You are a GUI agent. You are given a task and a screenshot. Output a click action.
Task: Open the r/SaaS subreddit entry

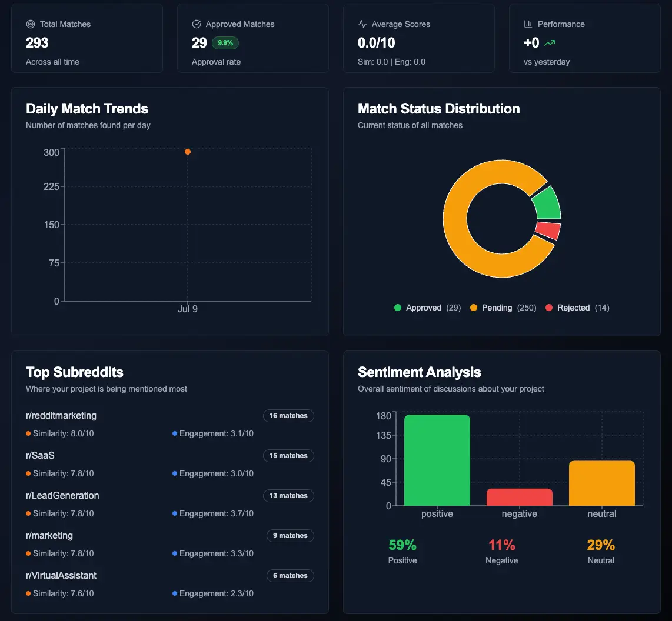41,456
